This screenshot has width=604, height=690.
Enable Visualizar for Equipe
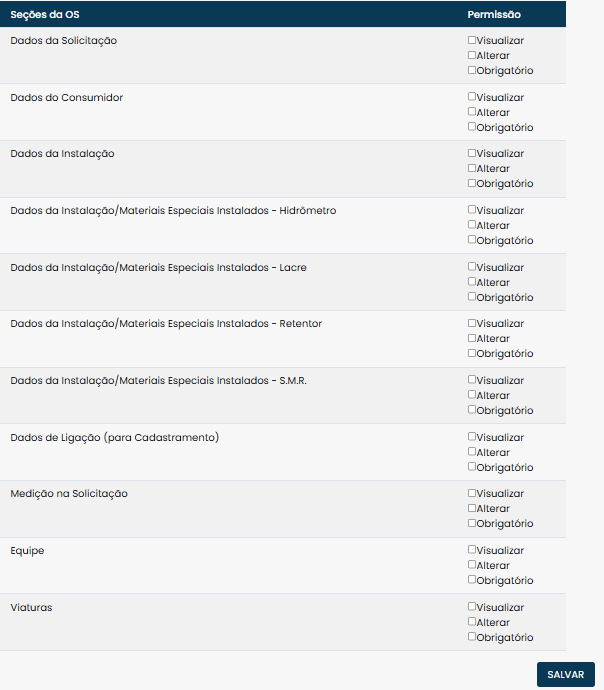click(472, 551)
